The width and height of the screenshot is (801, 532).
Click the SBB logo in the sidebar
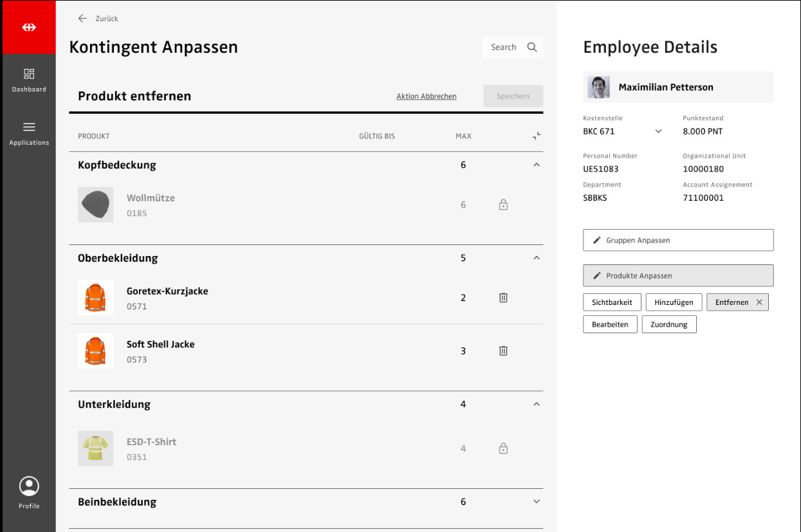pos(29,28)
